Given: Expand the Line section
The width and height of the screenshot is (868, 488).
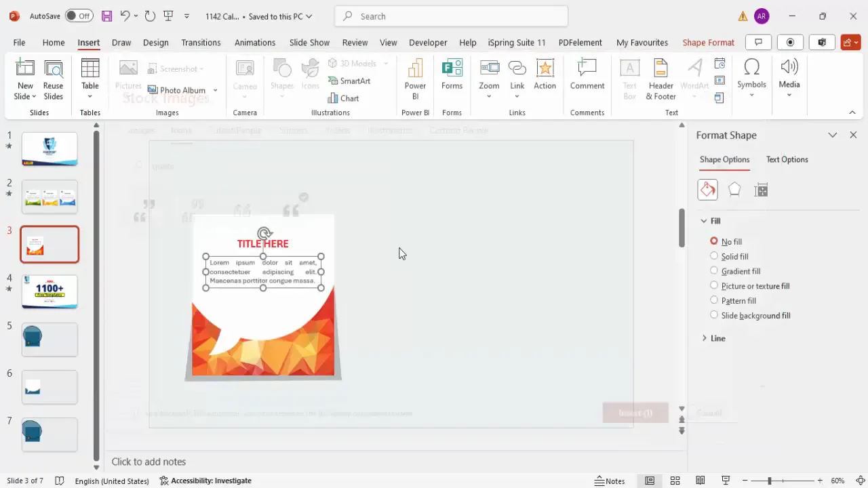Looking at the screenshot, I should pos(704,338).
